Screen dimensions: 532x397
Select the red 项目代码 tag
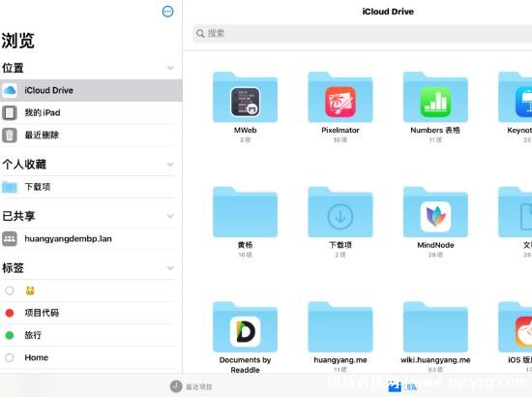coord(91,313)
